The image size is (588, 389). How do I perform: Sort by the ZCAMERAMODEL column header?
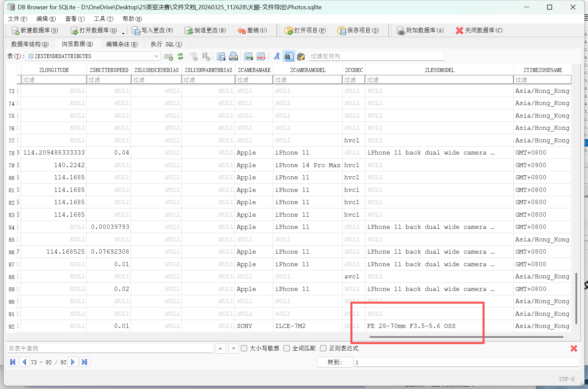pyautogui.click(x=308, y=70)
